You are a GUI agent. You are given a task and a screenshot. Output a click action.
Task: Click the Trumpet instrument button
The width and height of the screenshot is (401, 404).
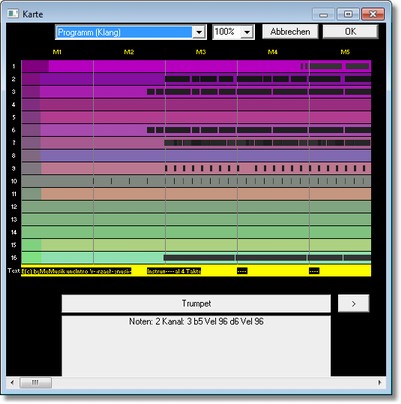[x=196, y=303]
